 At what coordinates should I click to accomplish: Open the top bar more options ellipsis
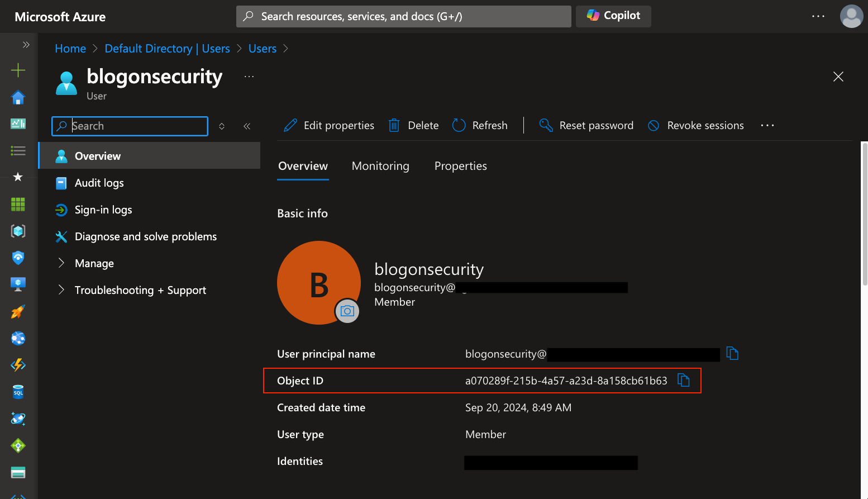818,16
